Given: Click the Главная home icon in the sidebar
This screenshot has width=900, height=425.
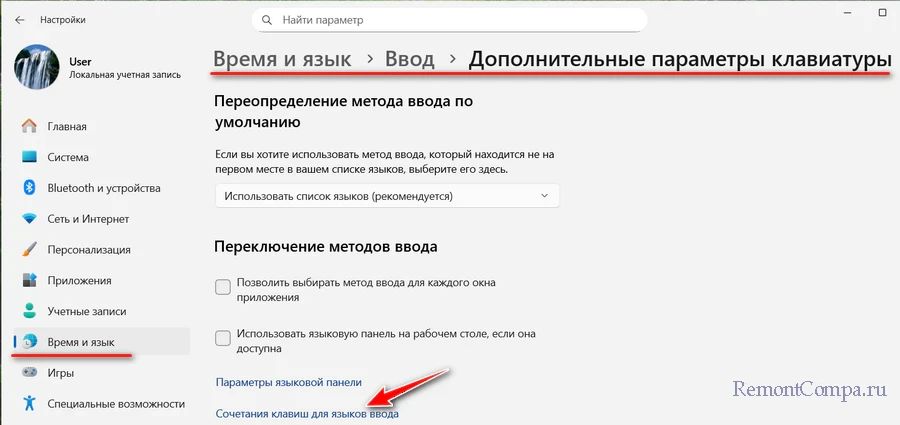Looking at the screenshot, I should [29, 127].
